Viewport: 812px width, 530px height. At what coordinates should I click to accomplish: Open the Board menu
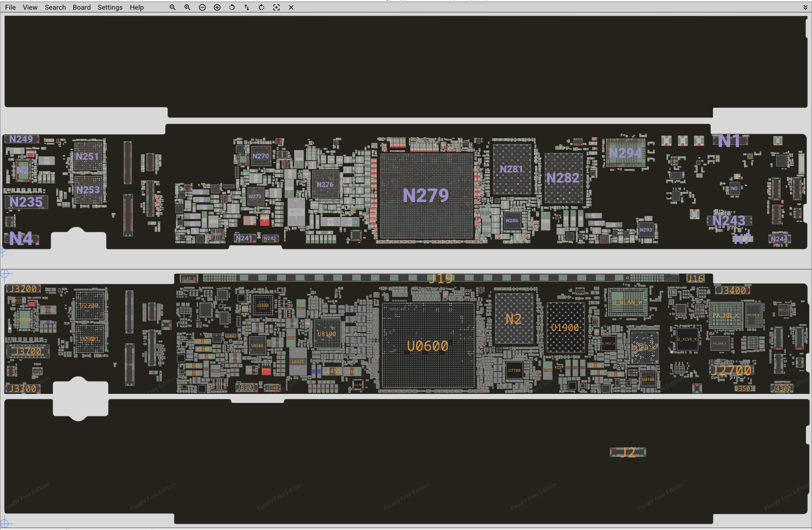(x=82, y=7)
